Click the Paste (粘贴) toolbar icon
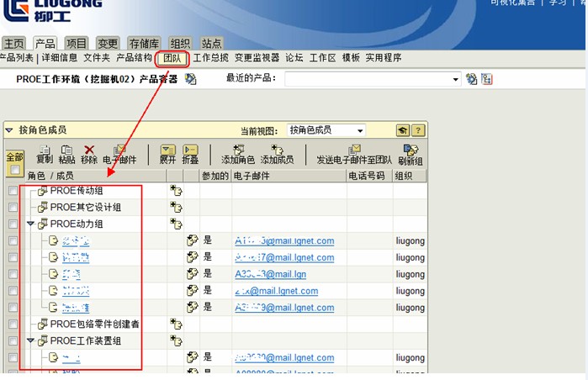 [x=66, y=150]
